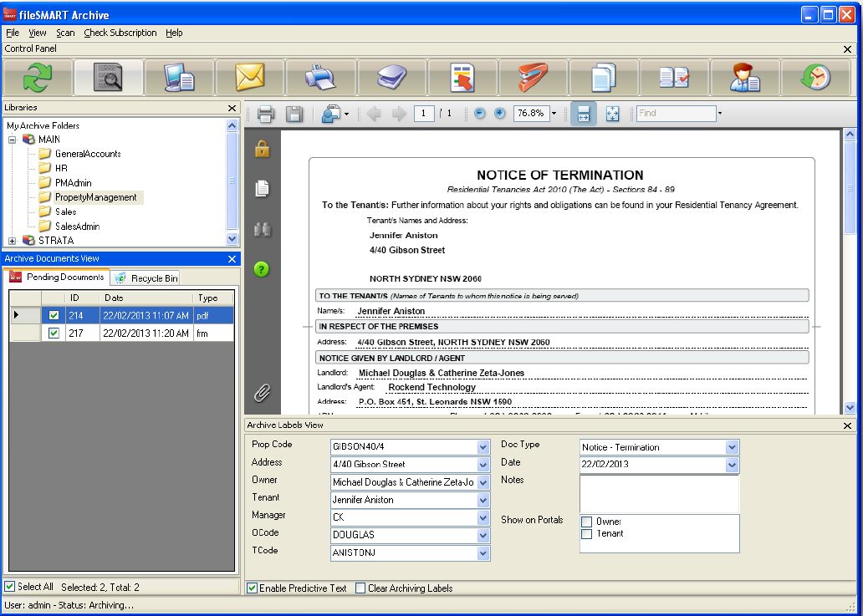This screenshot has width=863, height=616.
Task: Toggle the Select All checkbox
Action: click(10, 587)
